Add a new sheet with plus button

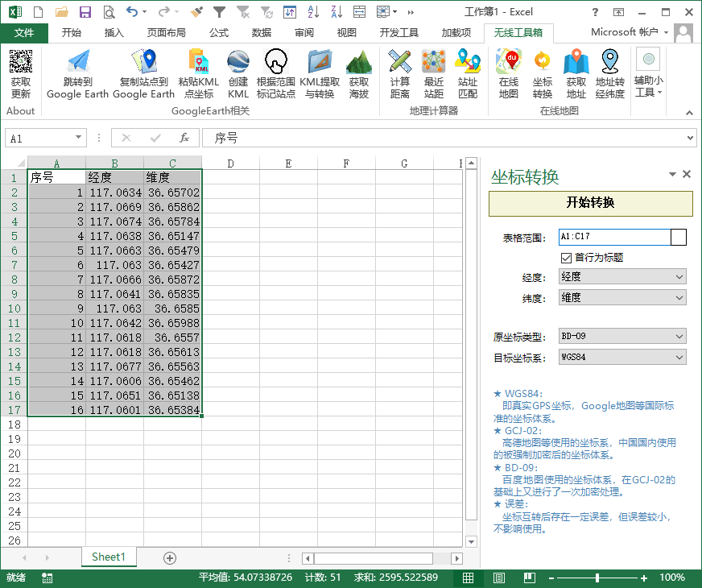pyautogui.click(x=170, y=558)
